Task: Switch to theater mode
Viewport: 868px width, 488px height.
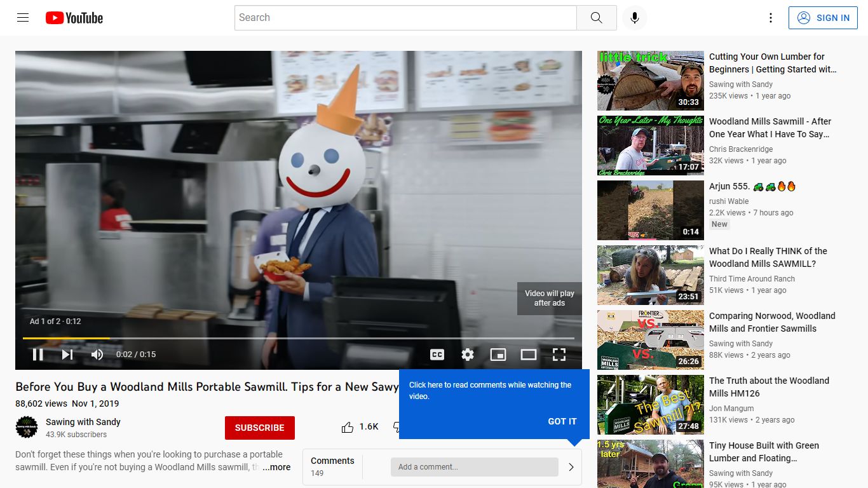Action: coord(529,355)
